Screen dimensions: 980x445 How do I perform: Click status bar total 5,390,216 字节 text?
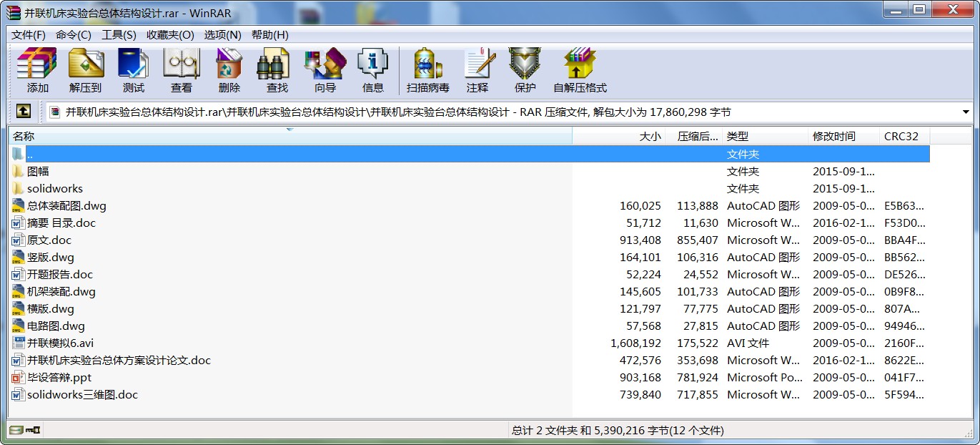coord(618,430)
